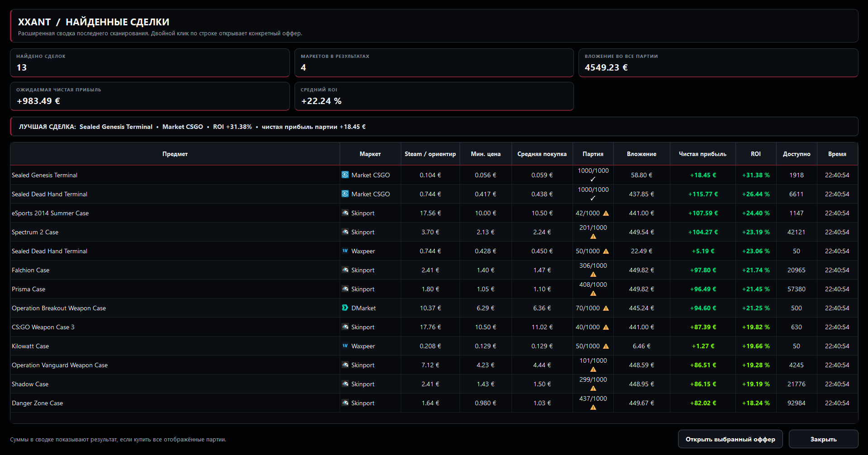Image resolution: width=868 pixels, height=455 pixels.
Task: Sort by the 'Время' column header
Action: coord(837,154)
